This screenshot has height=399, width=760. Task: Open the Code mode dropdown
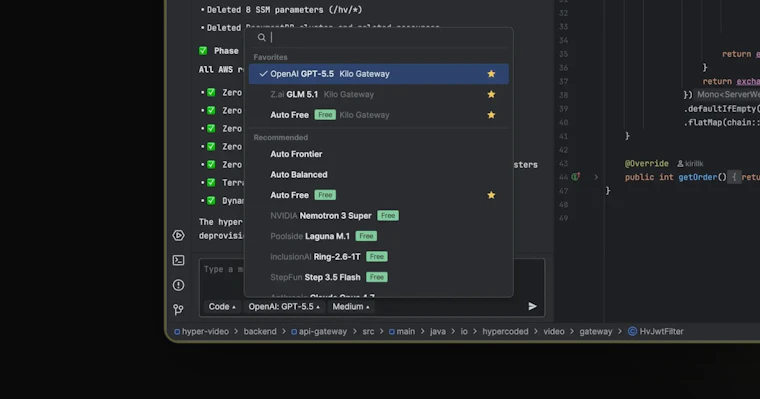click(x=222, y=307)
